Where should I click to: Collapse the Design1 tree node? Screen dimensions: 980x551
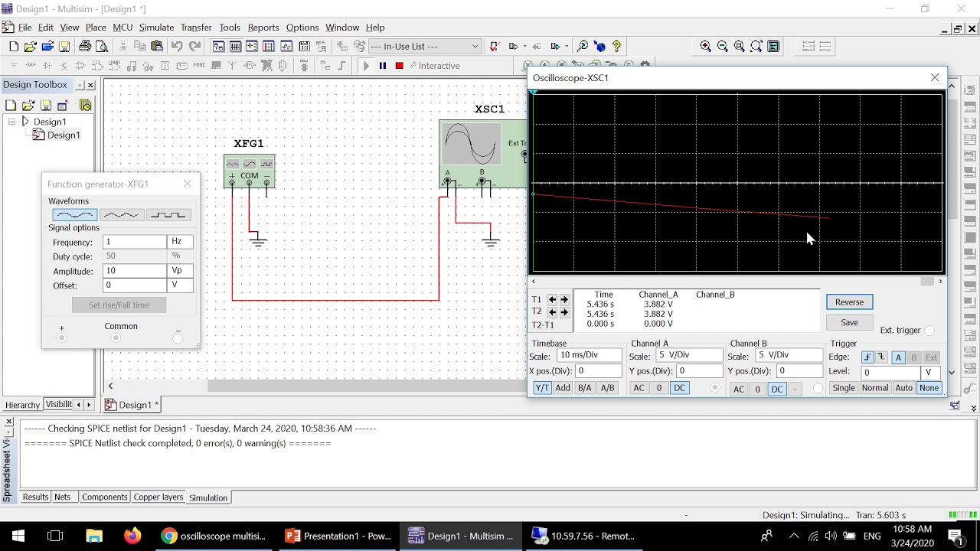coord(11,122)
